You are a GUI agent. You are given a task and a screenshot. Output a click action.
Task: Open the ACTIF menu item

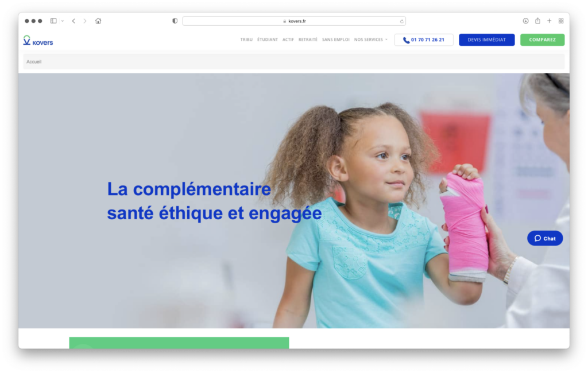(288, 40)
